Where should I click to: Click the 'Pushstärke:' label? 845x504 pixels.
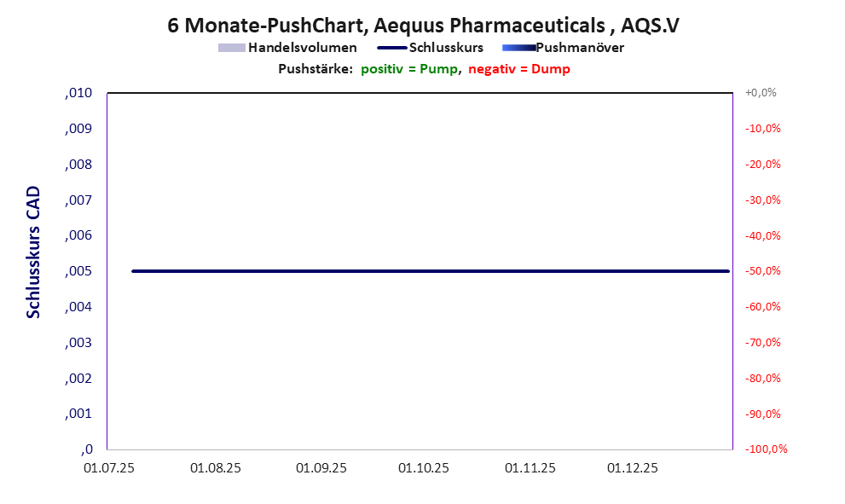[315, 69]
